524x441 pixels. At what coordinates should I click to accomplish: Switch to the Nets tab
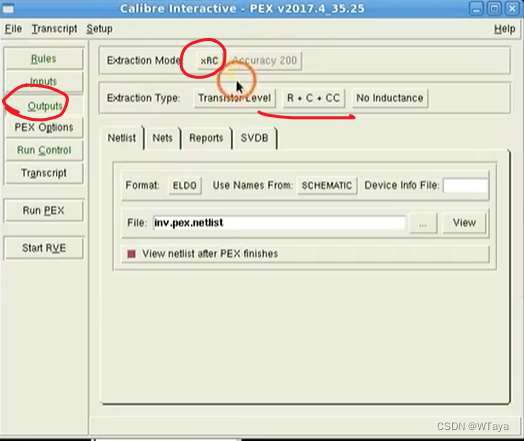pyautogui.click(x=162, y=138)
